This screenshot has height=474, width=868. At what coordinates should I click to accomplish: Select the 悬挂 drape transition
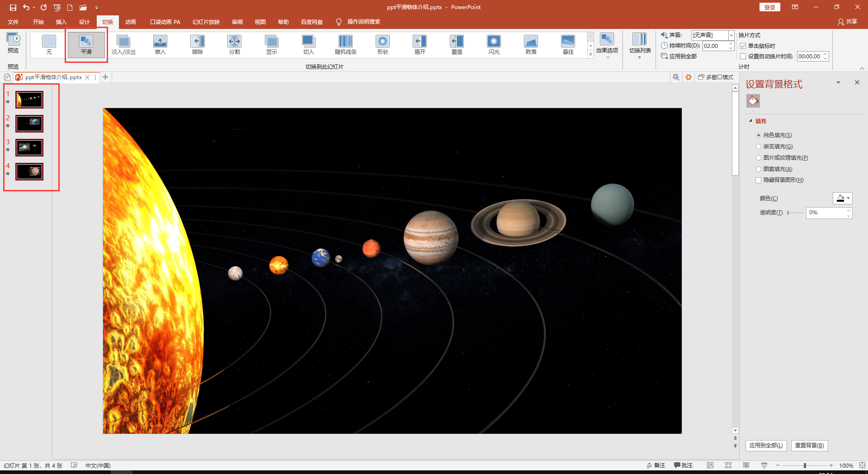pos(568,45)
